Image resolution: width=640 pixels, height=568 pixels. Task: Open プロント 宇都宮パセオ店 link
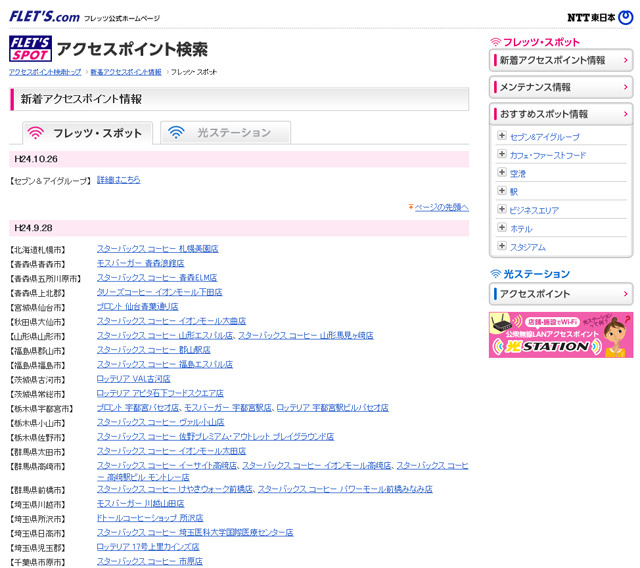pos(138,408)
